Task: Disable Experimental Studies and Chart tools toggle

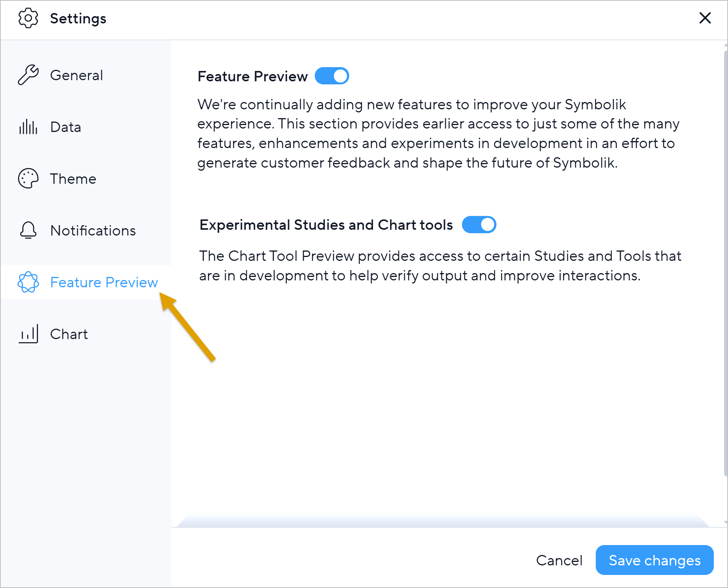Action: click(x=479, y=225)
